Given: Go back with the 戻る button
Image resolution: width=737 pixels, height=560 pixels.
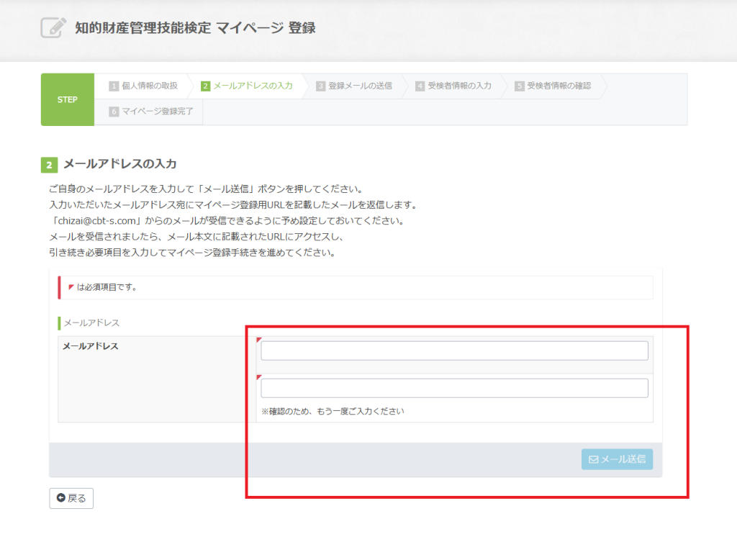Looking at the screenshot, I should (71, 498).
